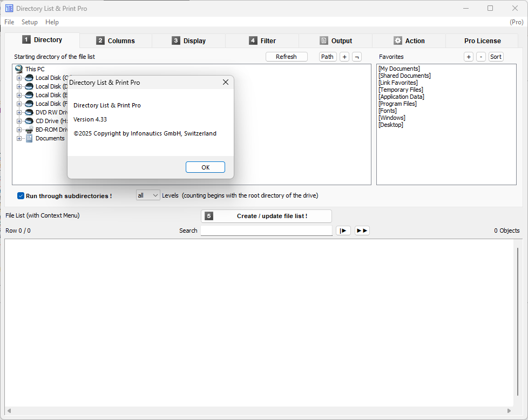The width and height of the screenshot is (528, 420).
Task: Expand the third Local Disk node
Action: pyautogui.click(x=19, y=96)
